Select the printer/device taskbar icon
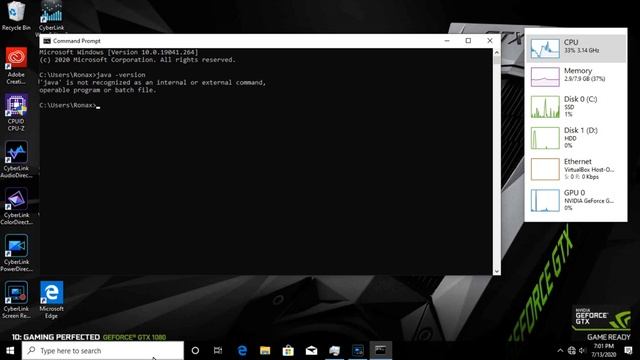640x360 pixels. (334, 351)
